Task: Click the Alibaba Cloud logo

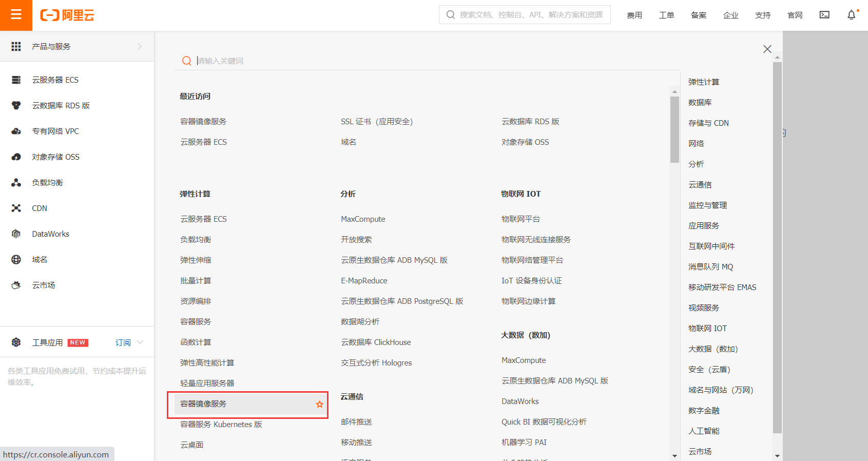Action: coord(67,15)
